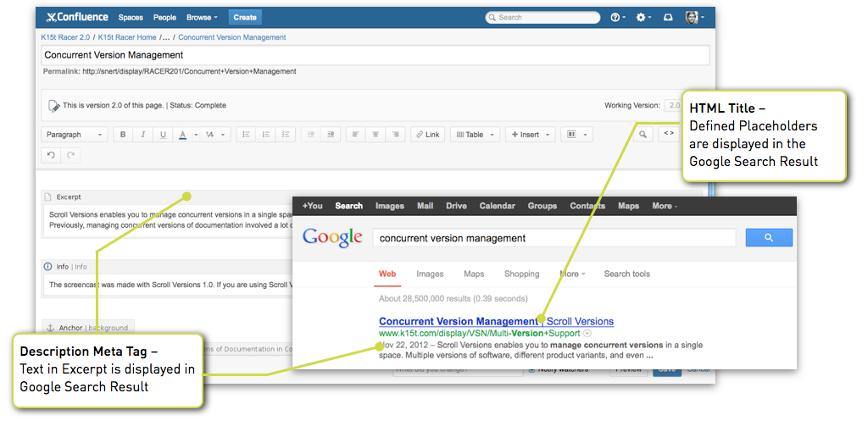Insert a bullet list
This screenshot has height=432, width=868.
coord(246,135)
